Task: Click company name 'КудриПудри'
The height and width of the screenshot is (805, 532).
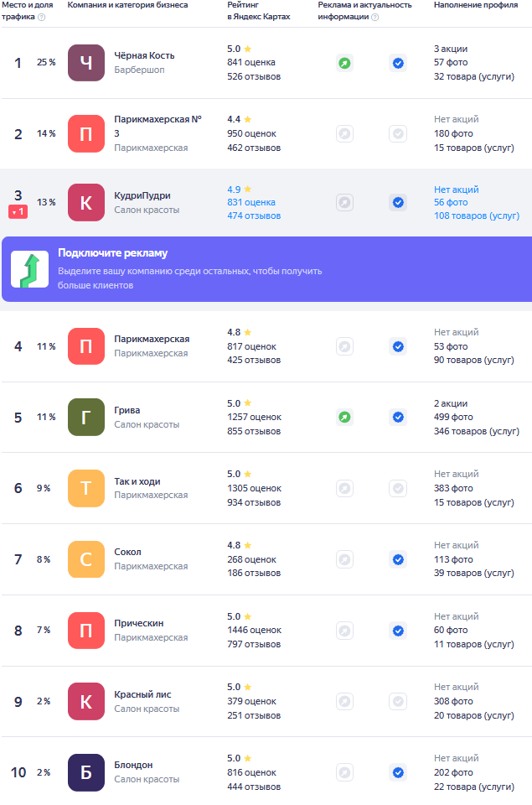Action: 142,195
